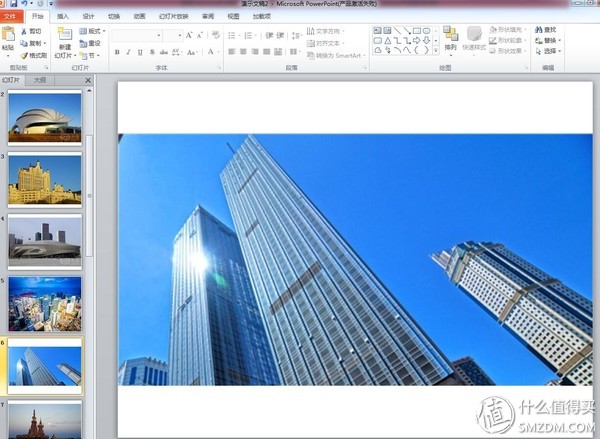Screen dimensions: 600x439
Task: Select the Rectangle shape in gallery
Action: 417,31
